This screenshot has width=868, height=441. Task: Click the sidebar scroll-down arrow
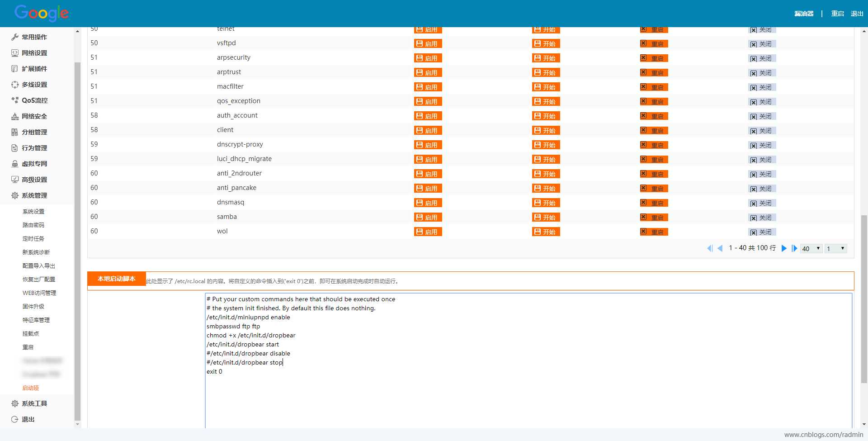pos(77,424)
